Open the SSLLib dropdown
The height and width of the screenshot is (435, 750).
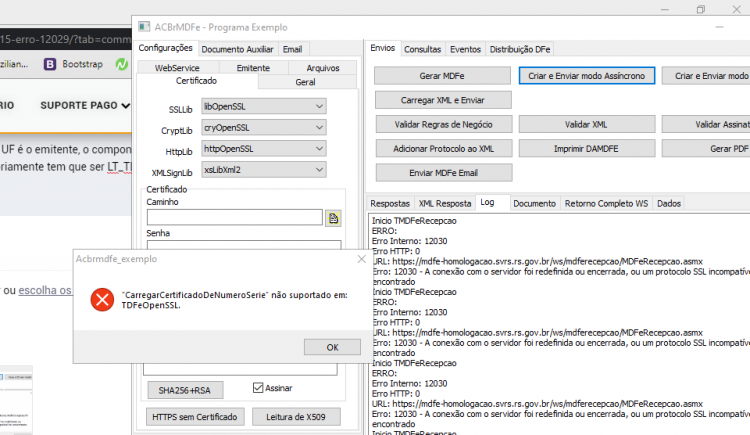pyautogui.click(x=264, y=106)
